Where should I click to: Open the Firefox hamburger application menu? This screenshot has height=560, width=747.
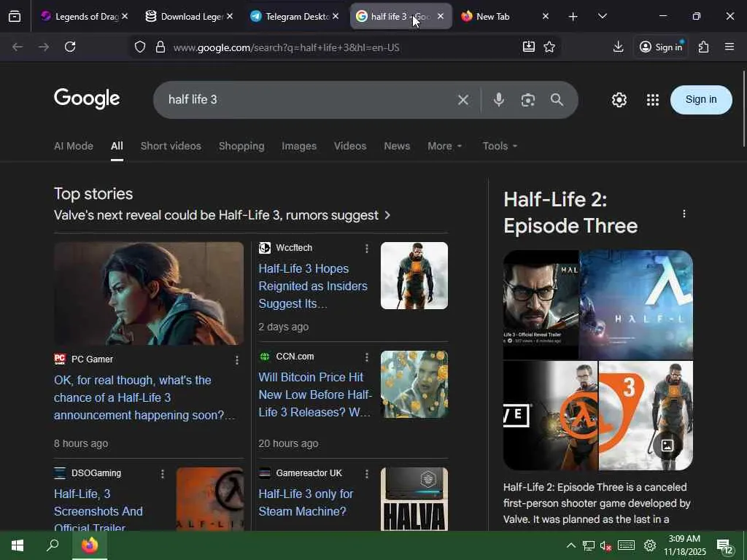point(729,47)
